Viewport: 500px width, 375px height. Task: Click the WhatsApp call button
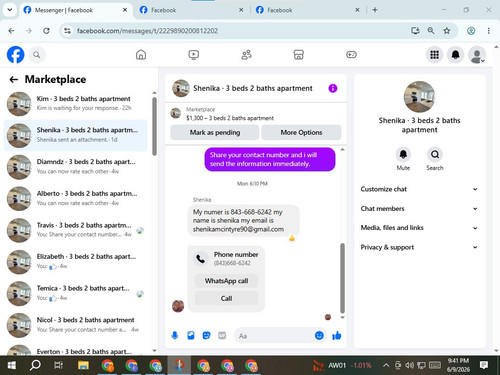click(226, 281)
